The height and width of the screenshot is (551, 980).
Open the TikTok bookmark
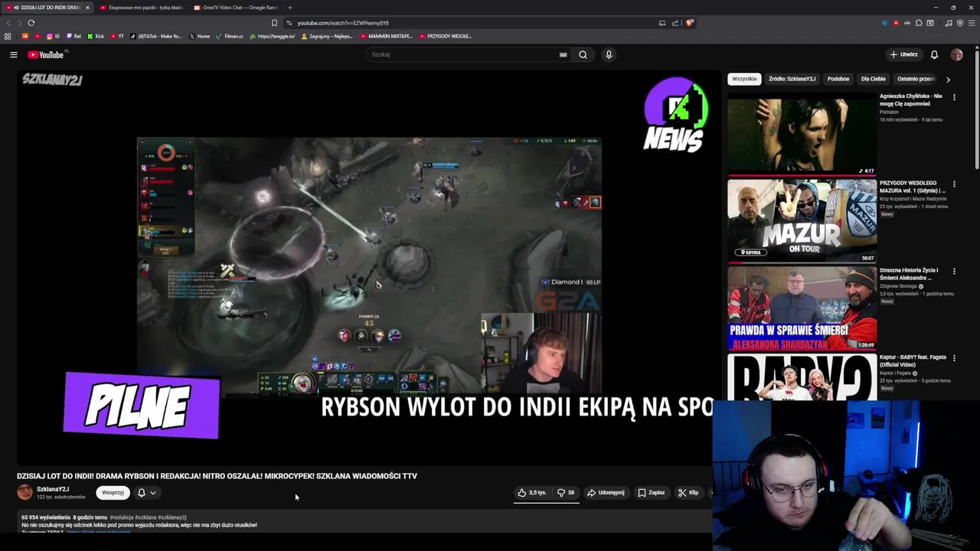tap(156, 36)
